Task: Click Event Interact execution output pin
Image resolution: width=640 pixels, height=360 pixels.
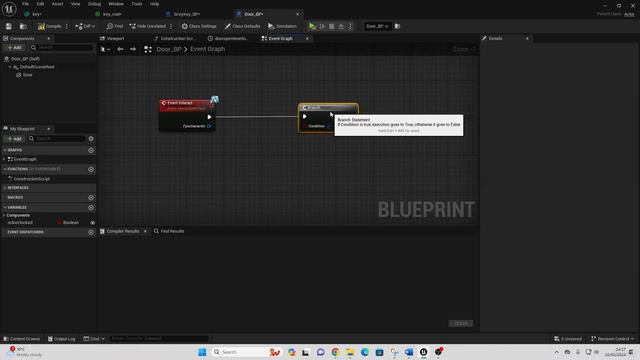Action: tap(209, 117)
